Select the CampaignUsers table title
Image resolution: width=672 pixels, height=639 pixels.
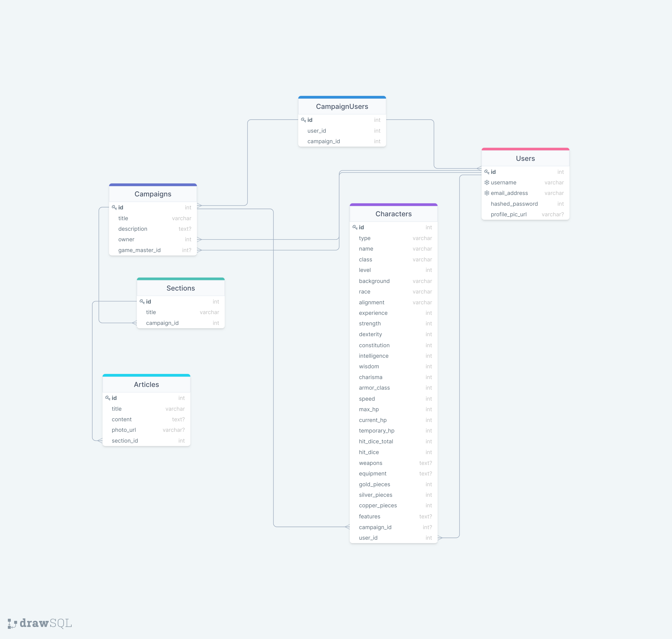pyautogui.click(x=342, y=106)
